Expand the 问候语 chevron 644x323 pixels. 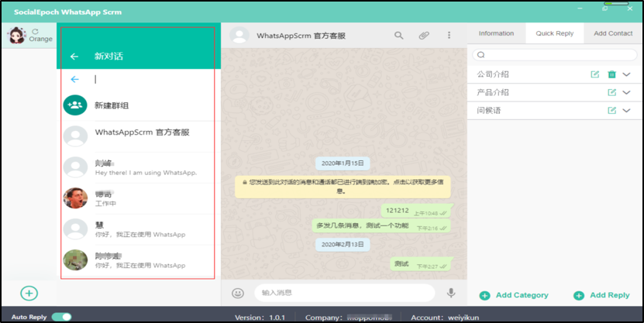pos(626,111)
